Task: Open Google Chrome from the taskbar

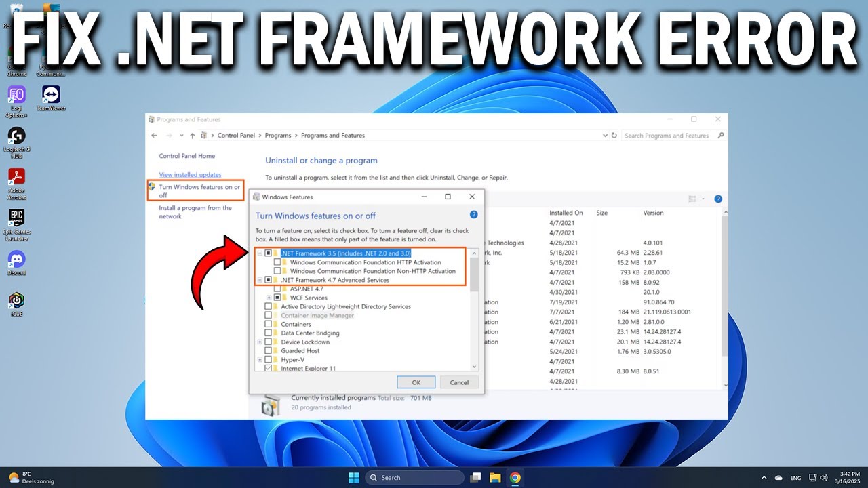Action: (515, 477)
